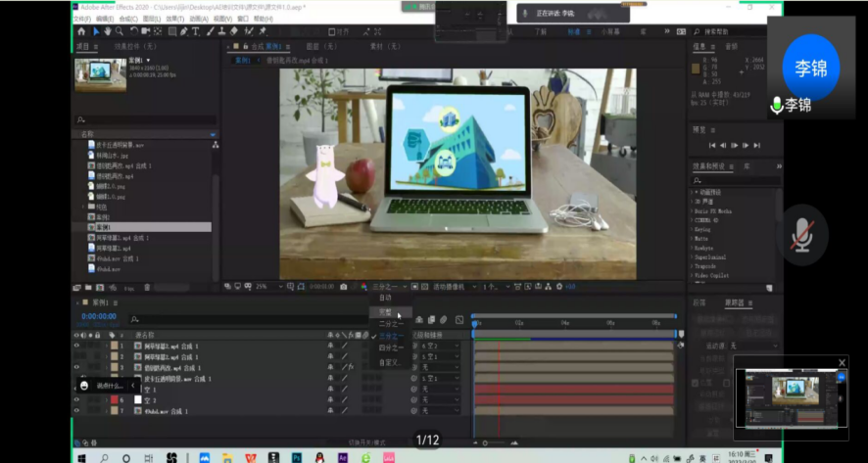The height and width of the screenshot is (463, 868).
Task: Click the project search input field
Action: 147,120
